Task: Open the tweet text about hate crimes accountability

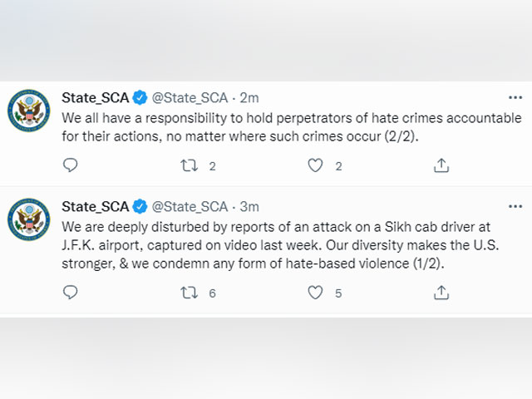Action: click(x=292, y=127)
